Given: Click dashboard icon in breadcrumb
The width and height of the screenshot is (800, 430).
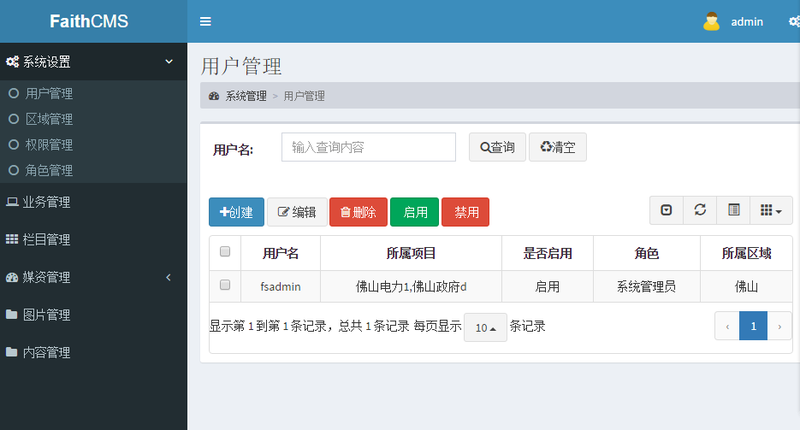Looking at the screenshot, I should pos(214,96).
